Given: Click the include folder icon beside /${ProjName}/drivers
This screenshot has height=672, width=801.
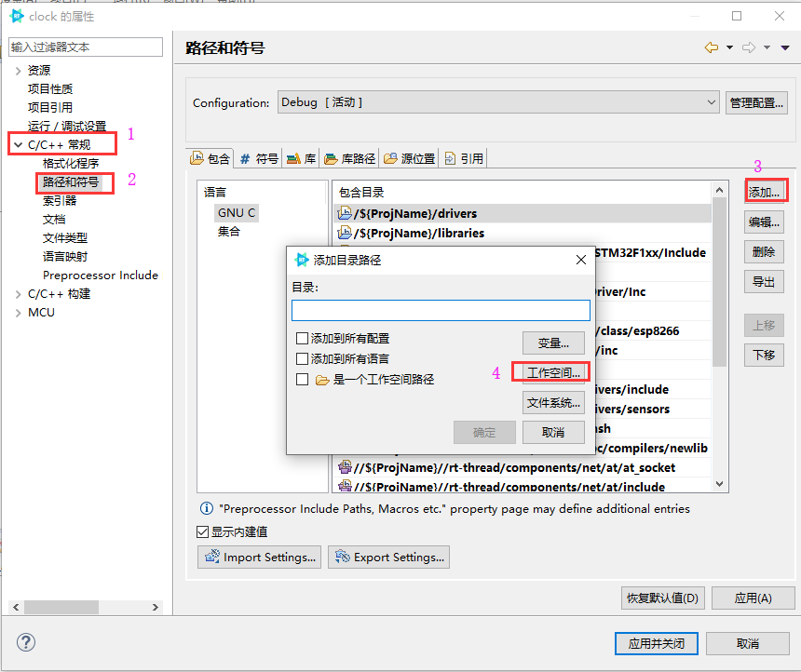Looking at the screenshot, I should pyautogui.click(x=345, y=213).
